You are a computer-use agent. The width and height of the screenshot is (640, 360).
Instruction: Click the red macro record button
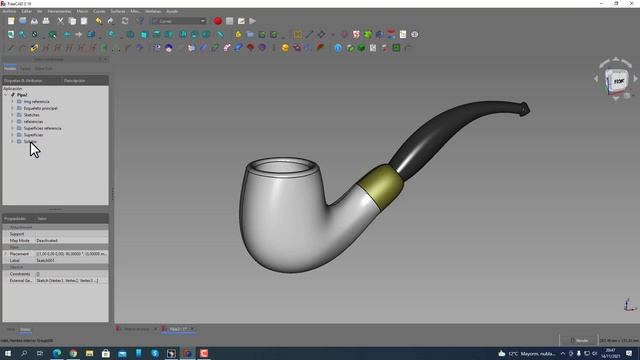point(218,21)
